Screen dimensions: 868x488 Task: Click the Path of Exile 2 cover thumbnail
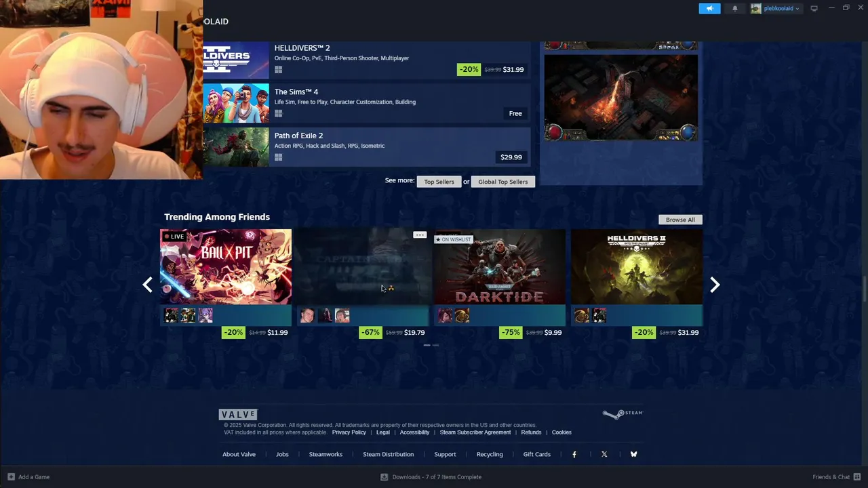(236, 147)
